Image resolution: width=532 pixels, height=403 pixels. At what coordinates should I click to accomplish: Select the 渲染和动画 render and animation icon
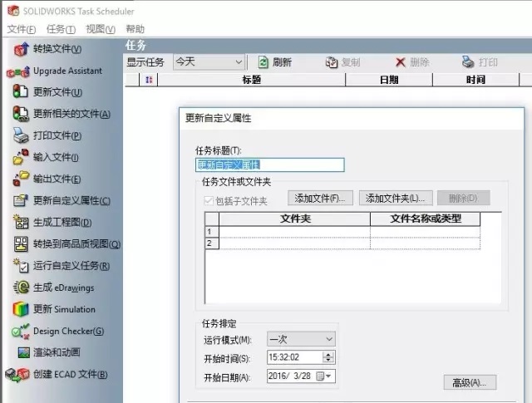24,353
